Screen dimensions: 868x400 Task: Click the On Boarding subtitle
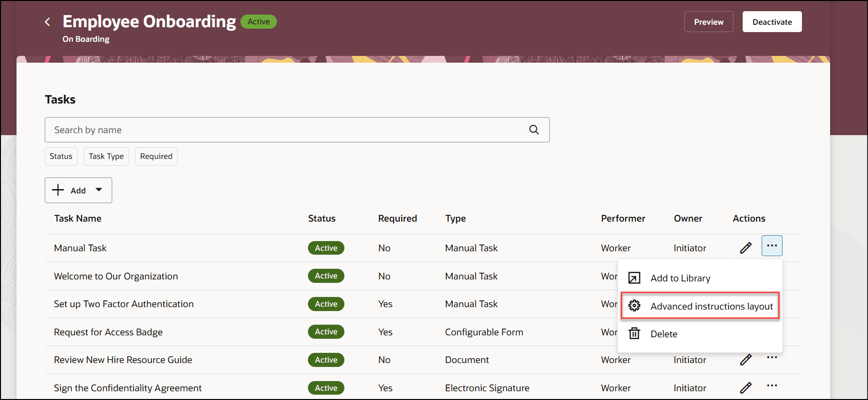[86, 39]
